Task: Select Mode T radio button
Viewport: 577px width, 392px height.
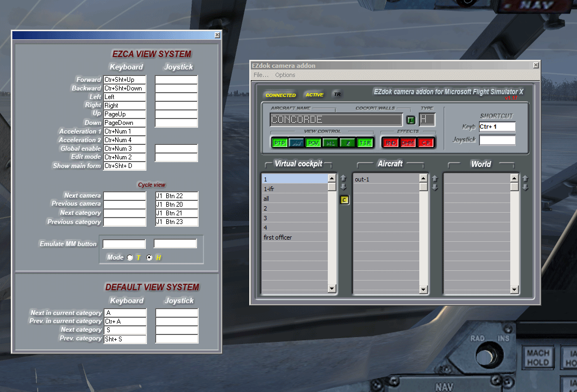Action: (130, 258)
